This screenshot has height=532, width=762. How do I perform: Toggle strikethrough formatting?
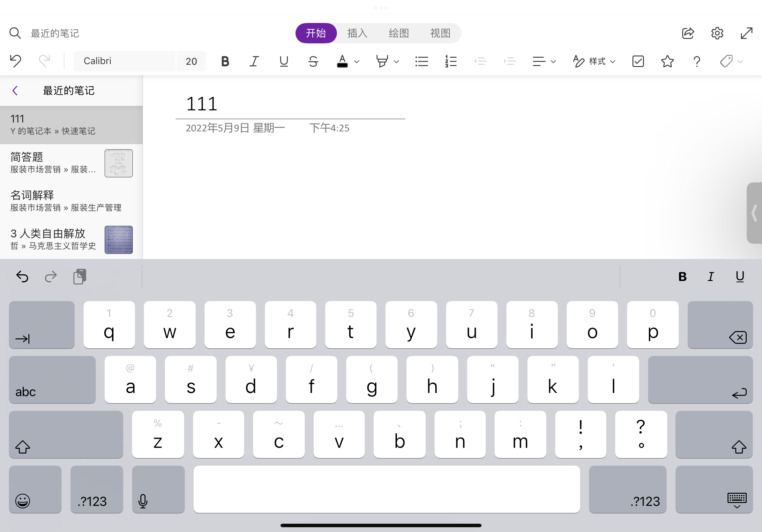(x=313, y=61)
